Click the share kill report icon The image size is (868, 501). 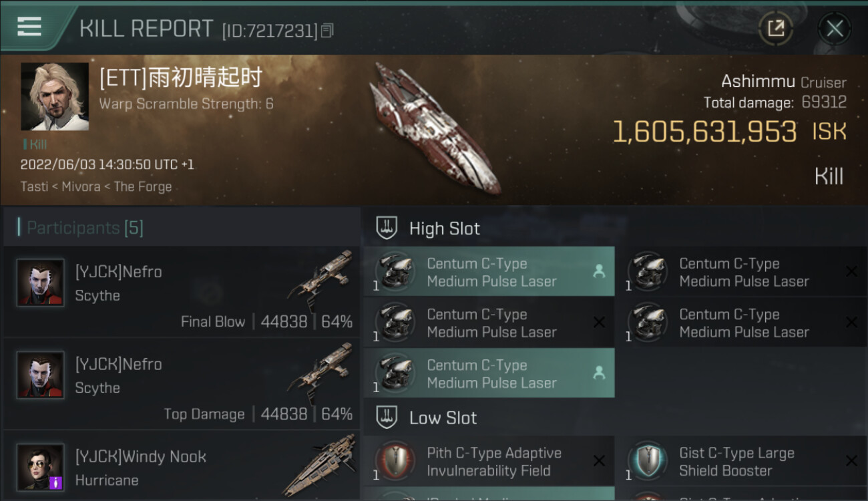[775, 28]
